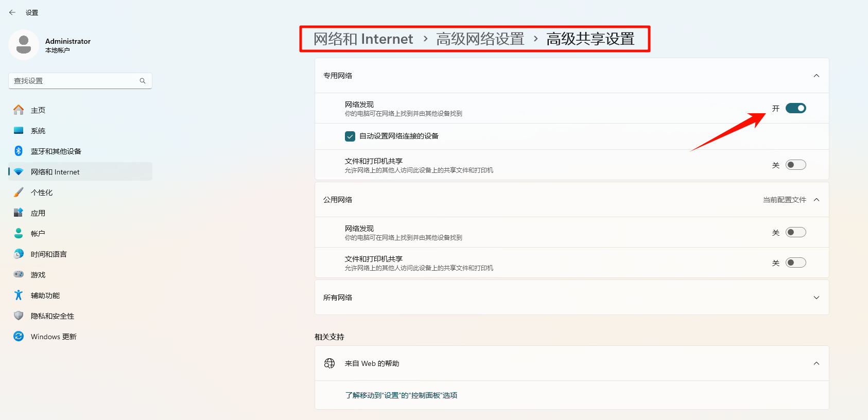This screenshot has width=868, height=420.
Task: Open 主页 in the sidebar
Action: pos(80,110)
